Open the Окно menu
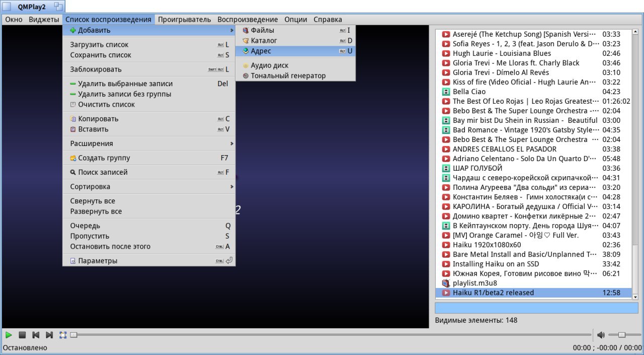Image resolution: width=644 pixels, height=355 pixels. point(14,20)
